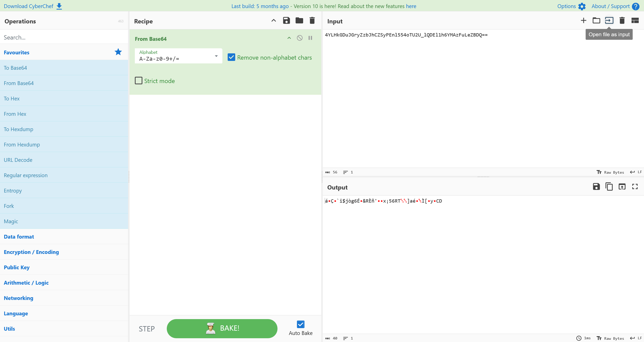Image resolution: width=644 pixels, height=342 pixels.
Task: Hide all recipe arguments with the chevron
Action: pos(273,21)
